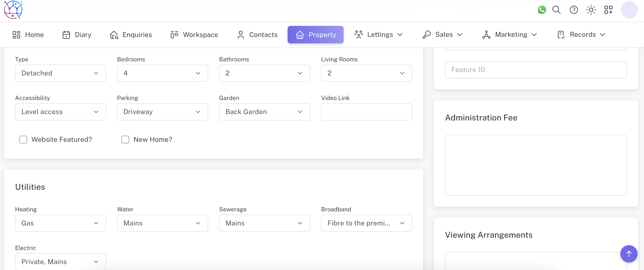
Task: Click the Video Link input field
Action: click(x=366, y=112)
